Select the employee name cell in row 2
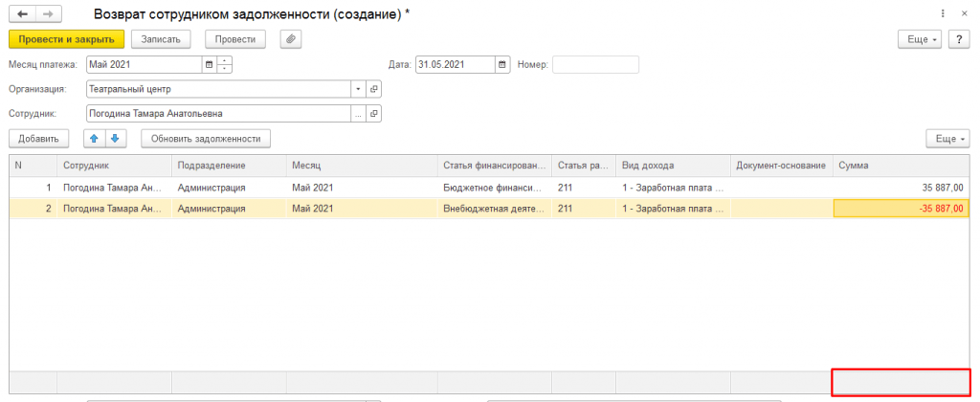This screenshot has height=402, width=980. click(x=115, y=209)
